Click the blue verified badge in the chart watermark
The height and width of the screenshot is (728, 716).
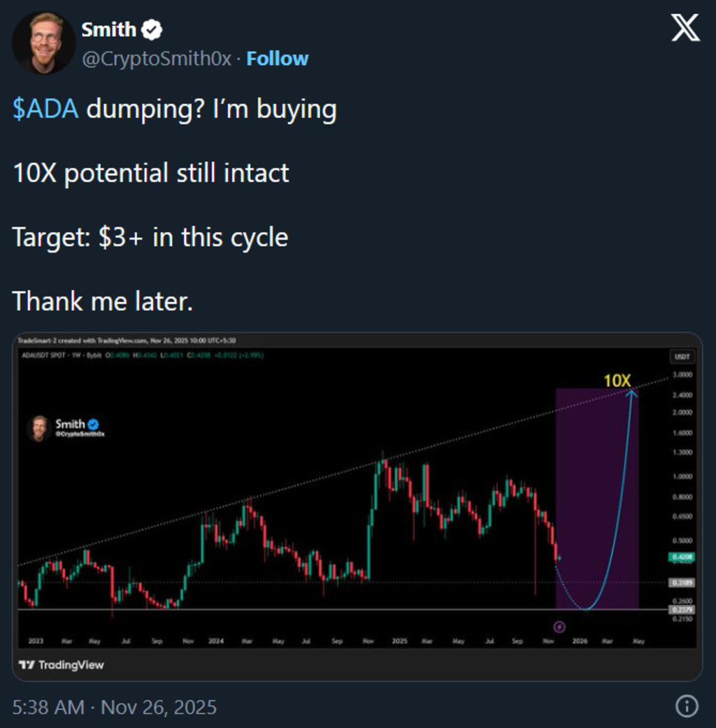coord(93,424)
